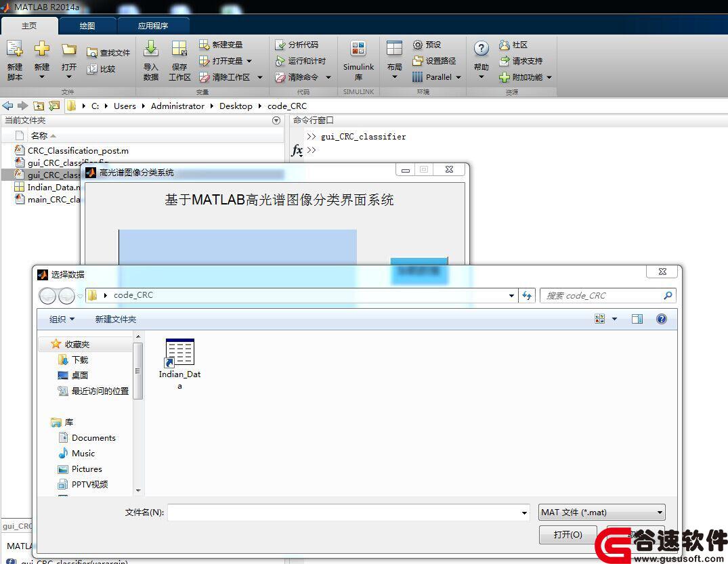Click the Desktop path segment
728x564 pixels.
tap(236, 106)
